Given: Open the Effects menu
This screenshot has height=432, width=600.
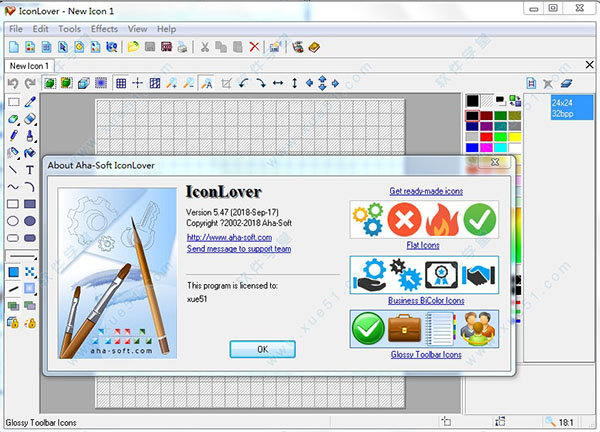Looking at the screenshot, I should (x=104, y=29).
